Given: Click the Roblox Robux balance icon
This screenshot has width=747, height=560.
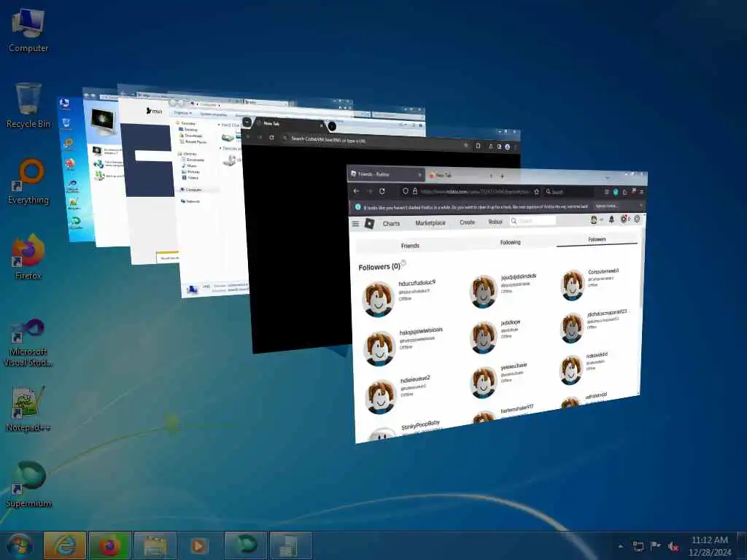Looking at the screenshot, I should 624,219.
